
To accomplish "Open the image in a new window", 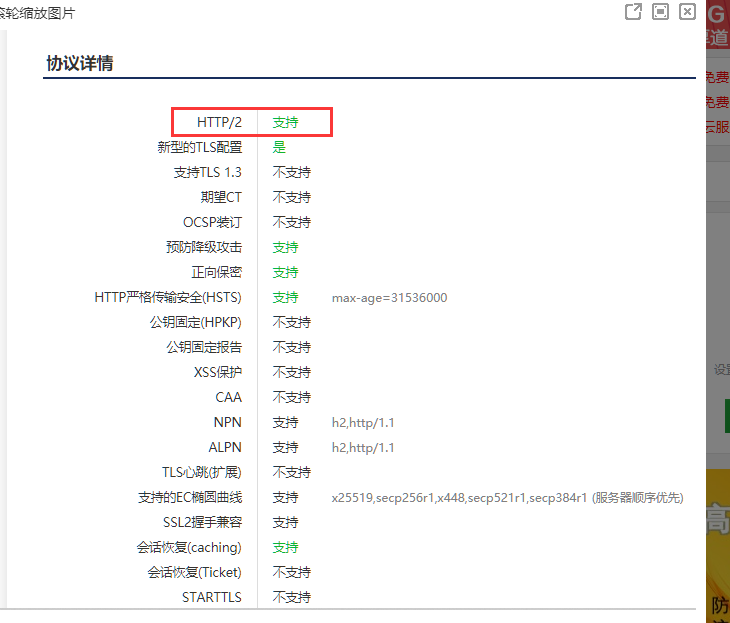I will 633,12.
